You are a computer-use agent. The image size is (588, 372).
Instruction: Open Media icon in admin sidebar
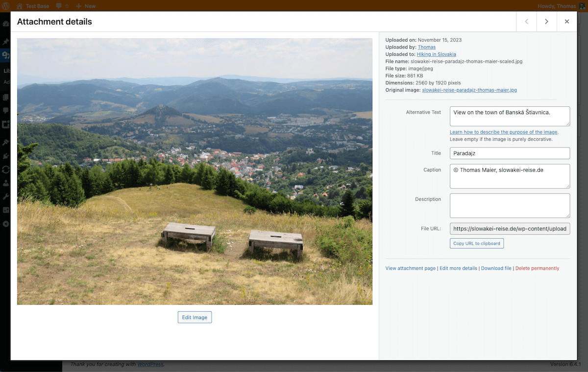[6, 55]
